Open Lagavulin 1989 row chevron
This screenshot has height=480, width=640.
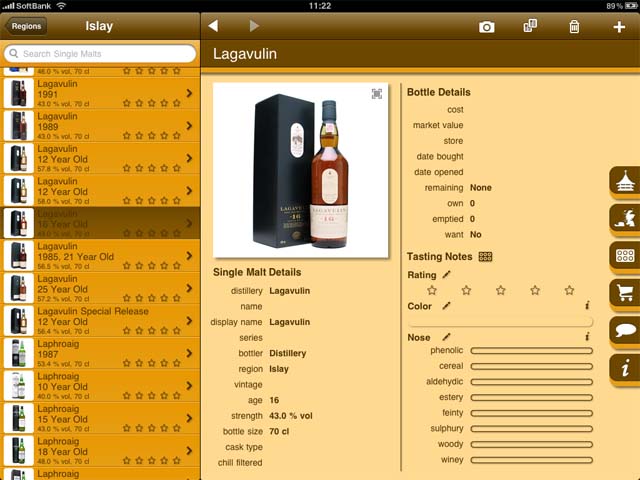click(x=189, y=126)
